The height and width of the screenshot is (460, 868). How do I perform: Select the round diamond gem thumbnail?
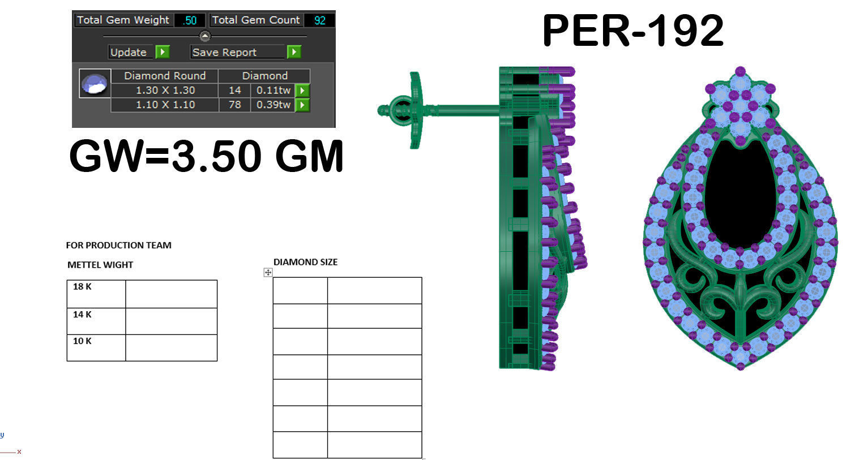95,83
